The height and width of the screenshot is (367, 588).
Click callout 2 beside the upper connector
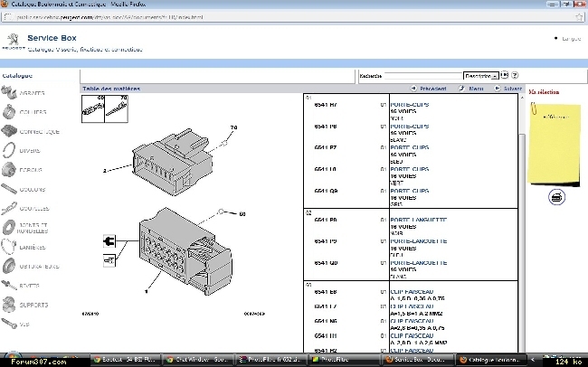pyautogui.click(x=105, y=171)
